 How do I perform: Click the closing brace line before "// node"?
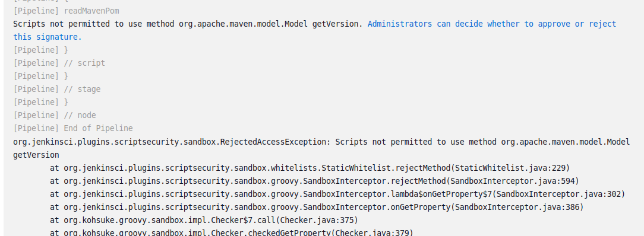coord(40,103)
